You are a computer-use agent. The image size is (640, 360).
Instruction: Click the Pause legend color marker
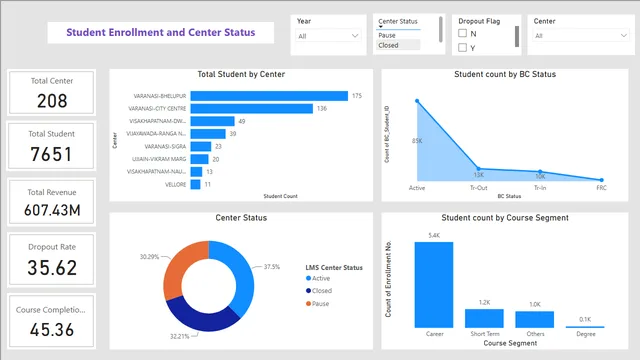(x=309, y=303)
